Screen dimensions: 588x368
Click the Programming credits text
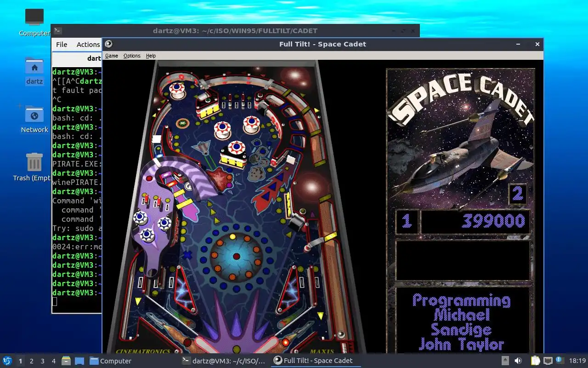[x=461, y=302]
